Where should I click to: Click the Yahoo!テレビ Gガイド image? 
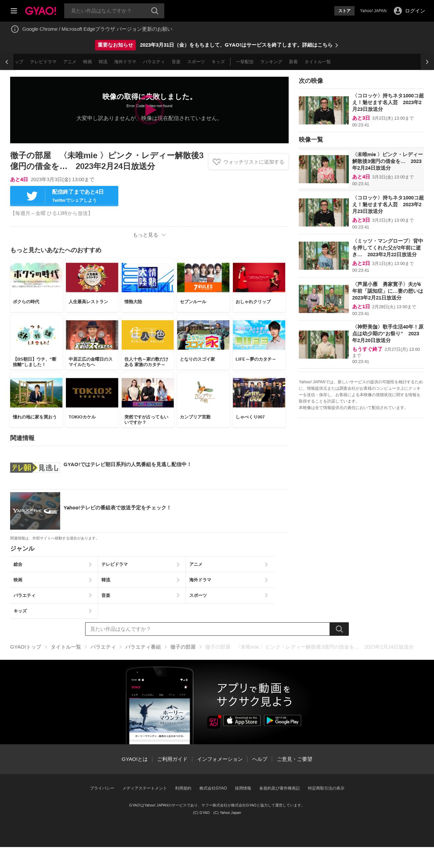click(35, 511)
